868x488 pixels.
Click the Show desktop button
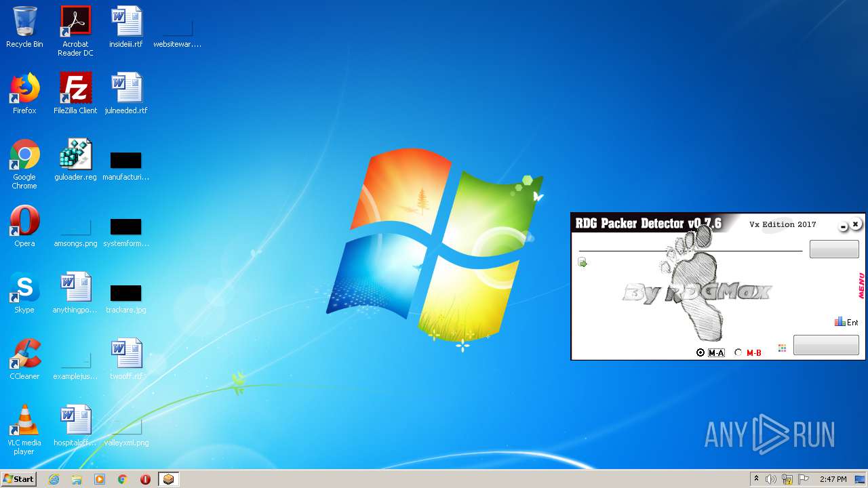[861, 479]
